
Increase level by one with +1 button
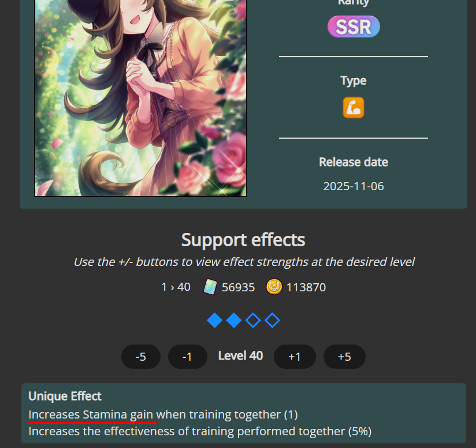[295, 357]
